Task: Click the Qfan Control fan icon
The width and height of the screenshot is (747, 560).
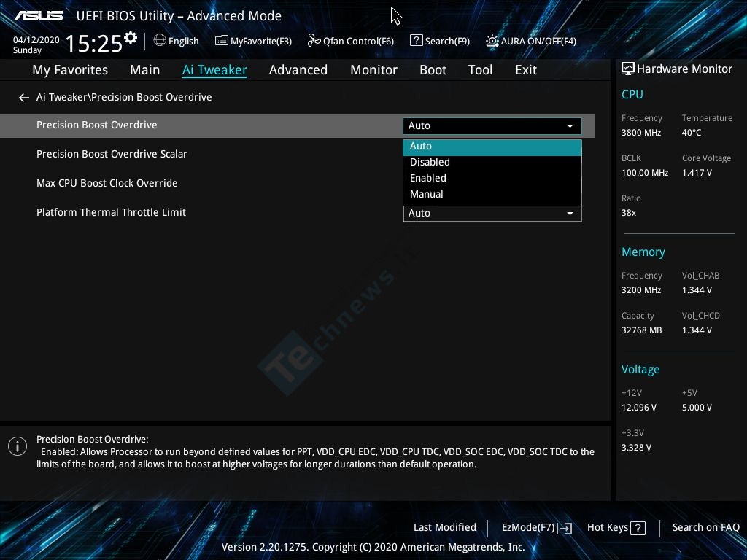Action: [314, 41]
